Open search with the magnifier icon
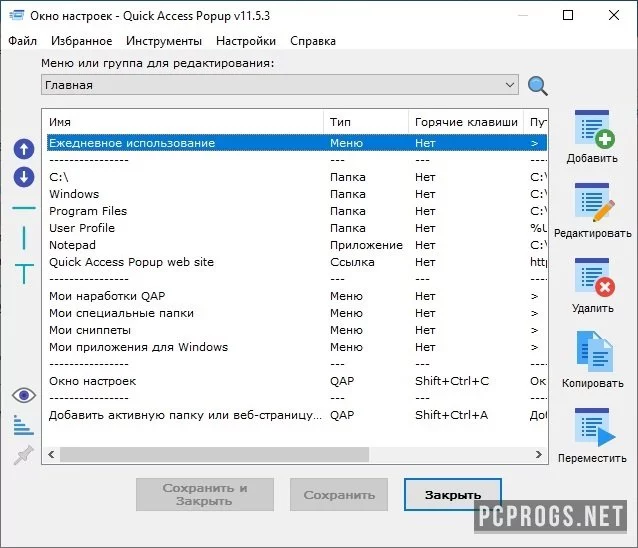Image resolution: width=638 pixels, height=548 pixels. (537, 86)
